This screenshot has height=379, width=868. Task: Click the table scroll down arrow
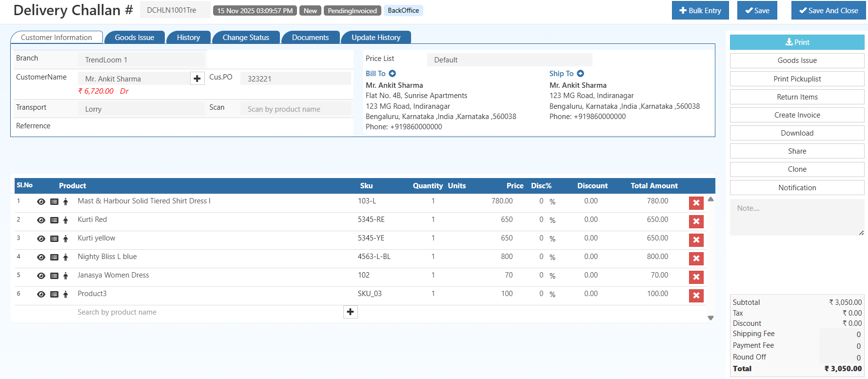(710, 318)
